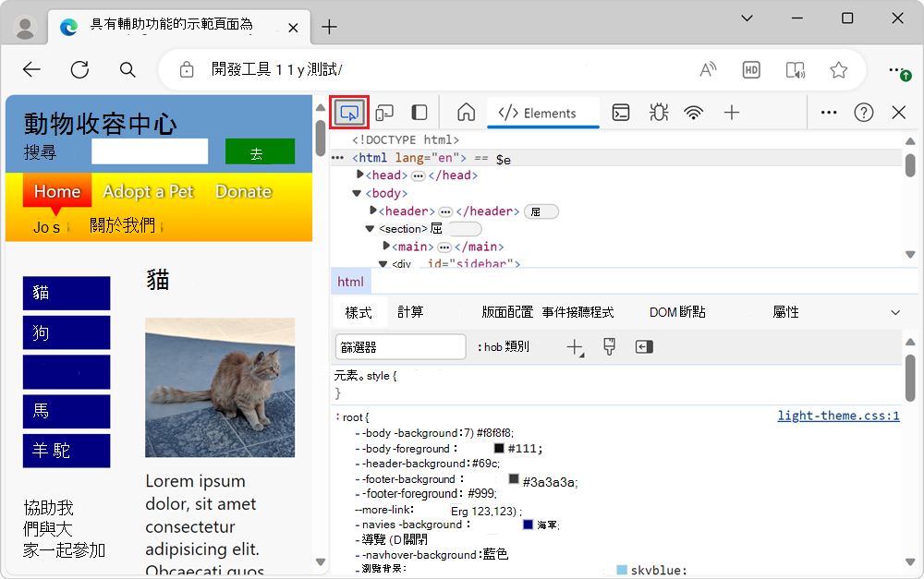
Task: Add a new style rule with plus icon
Action: coord(572,345)
